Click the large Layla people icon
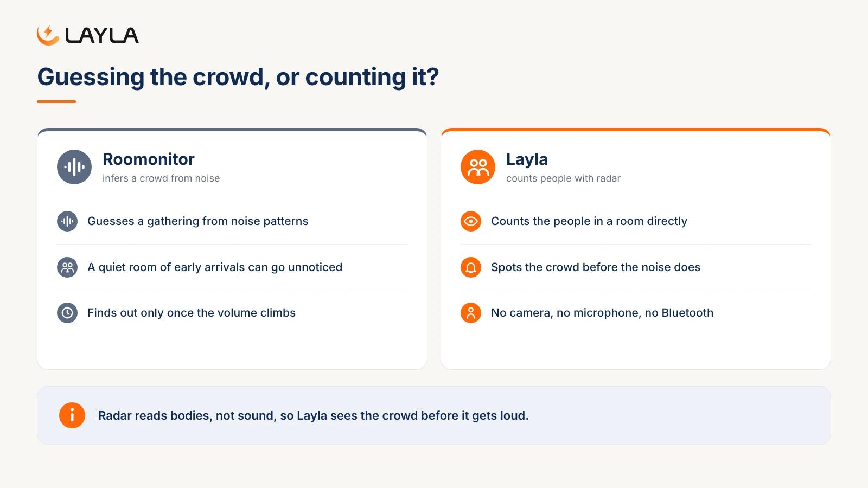This screenshot has width=868, height=488. (x=478, y=167)
